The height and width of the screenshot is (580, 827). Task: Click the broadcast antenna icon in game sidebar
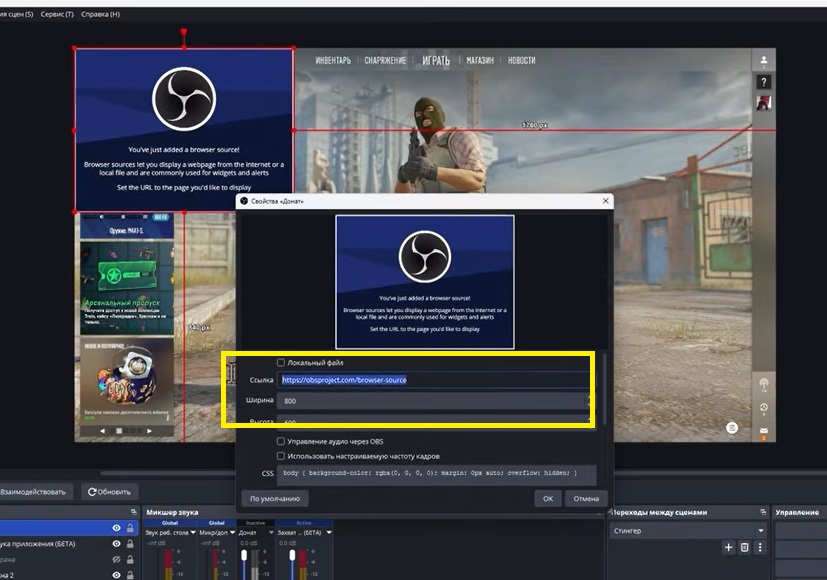click(764, 384)
